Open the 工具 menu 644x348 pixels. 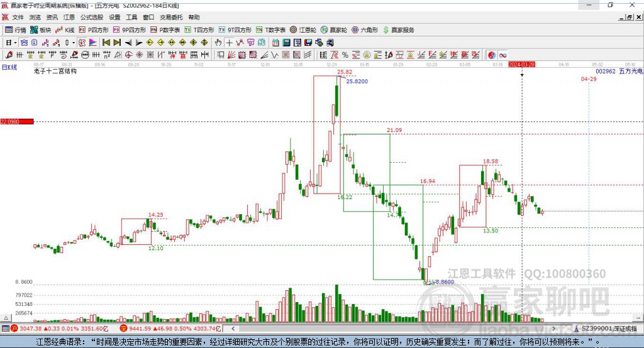[x=131, y=17]
